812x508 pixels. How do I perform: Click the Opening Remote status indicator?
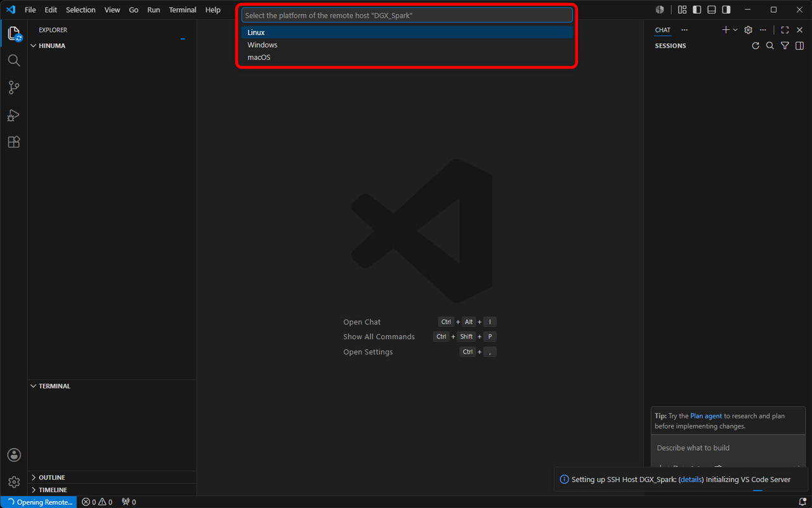39,502
